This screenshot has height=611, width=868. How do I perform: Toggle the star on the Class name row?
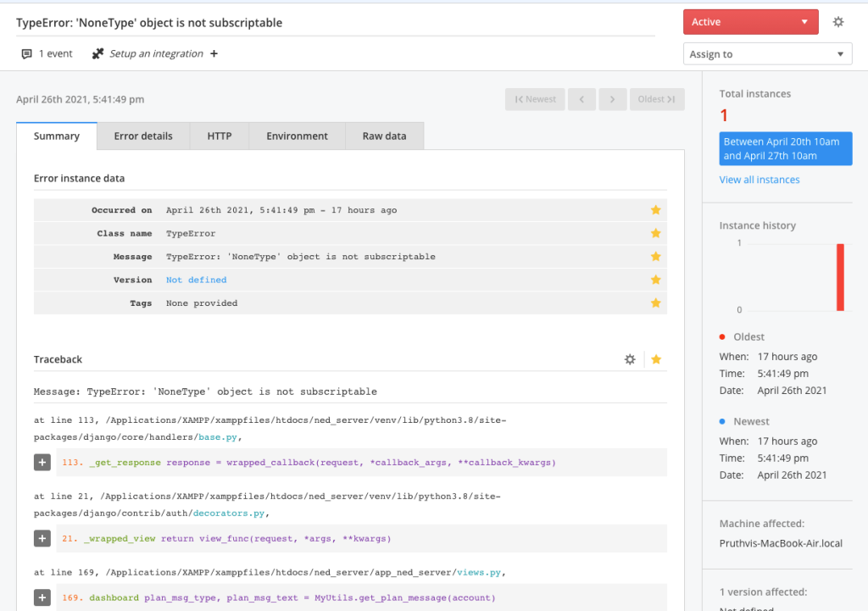[x=655, y=233]
